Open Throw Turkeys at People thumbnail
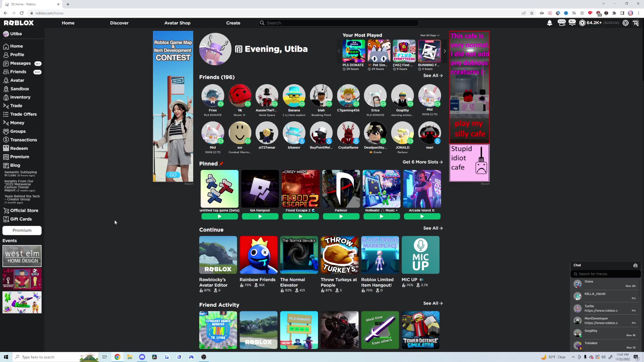The image size is (644, 362). pos(339,255)
